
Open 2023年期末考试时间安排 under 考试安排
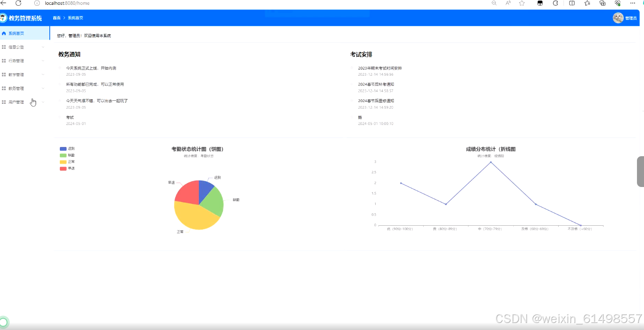tap(380, 68)
